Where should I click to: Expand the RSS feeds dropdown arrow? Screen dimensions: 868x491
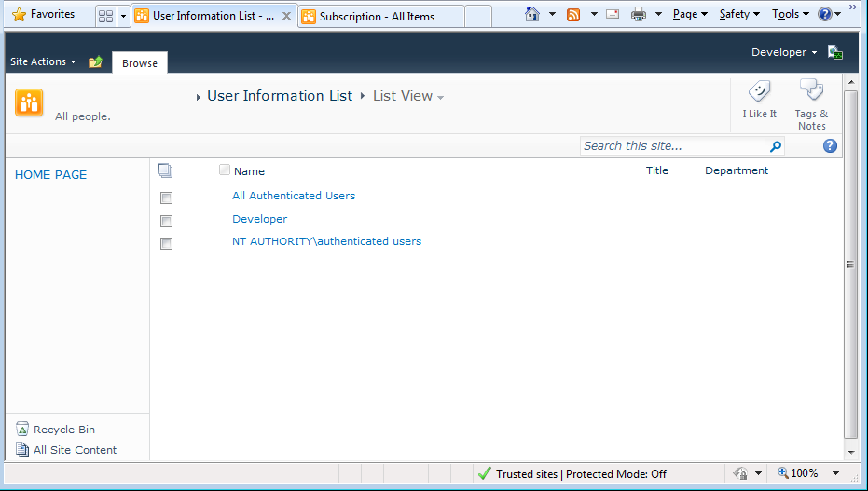point(594,14)
